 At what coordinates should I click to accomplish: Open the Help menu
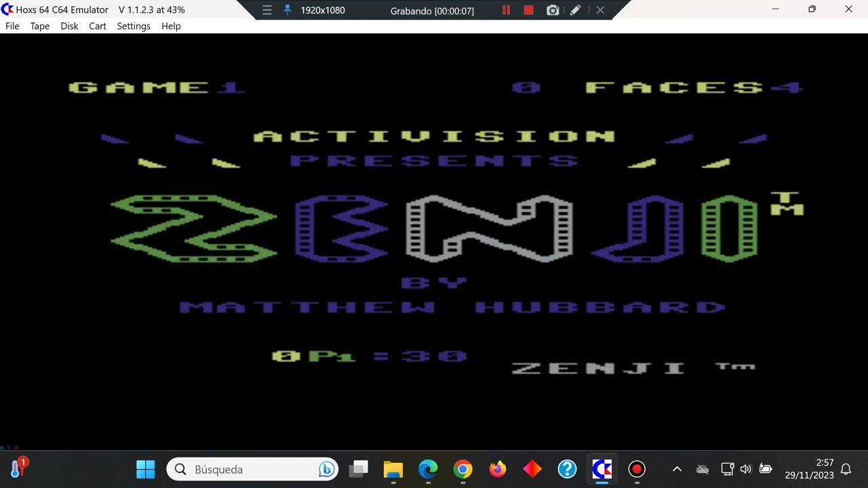pyautogui.click(x=171, y=26)
